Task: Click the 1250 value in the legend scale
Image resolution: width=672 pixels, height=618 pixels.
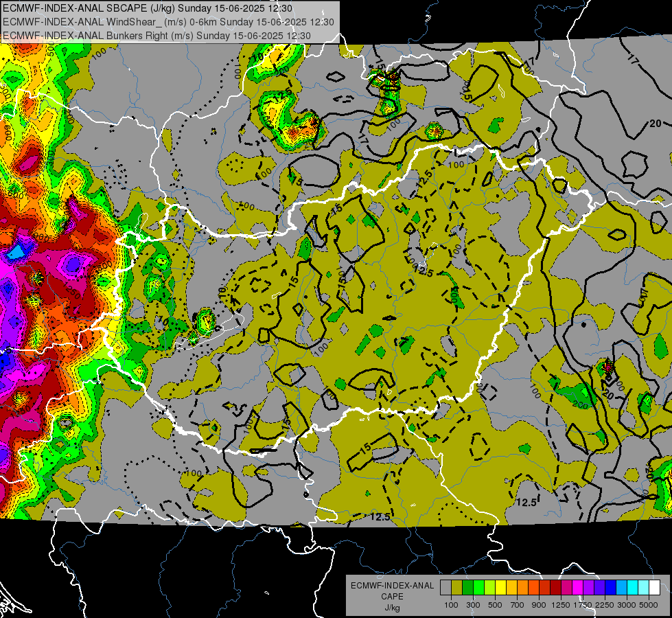Action: [561, 605]
